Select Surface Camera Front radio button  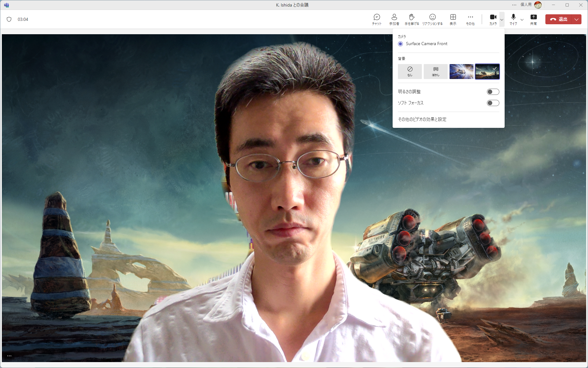(x=400, y=44)
